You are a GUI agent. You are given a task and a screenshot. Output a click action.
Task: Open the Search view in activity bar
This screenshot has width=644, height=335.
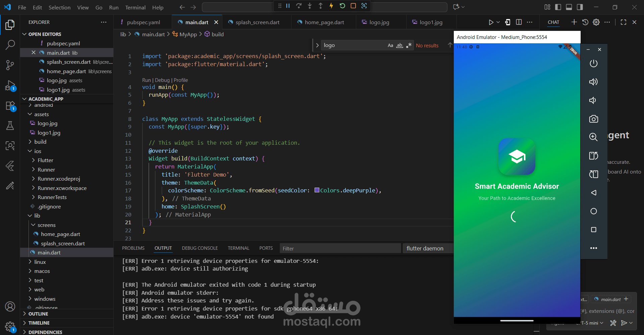[x=10, y=45]
